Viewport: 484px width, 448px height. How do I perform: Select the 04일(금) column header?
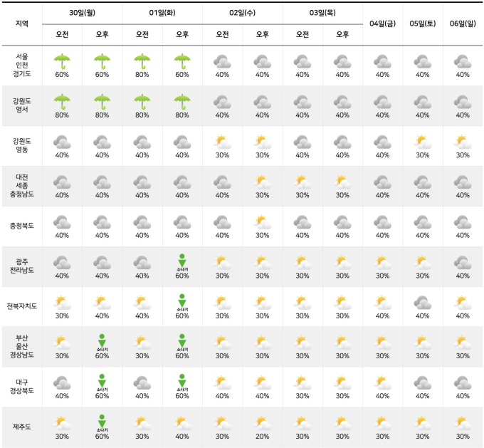point(382,24)
